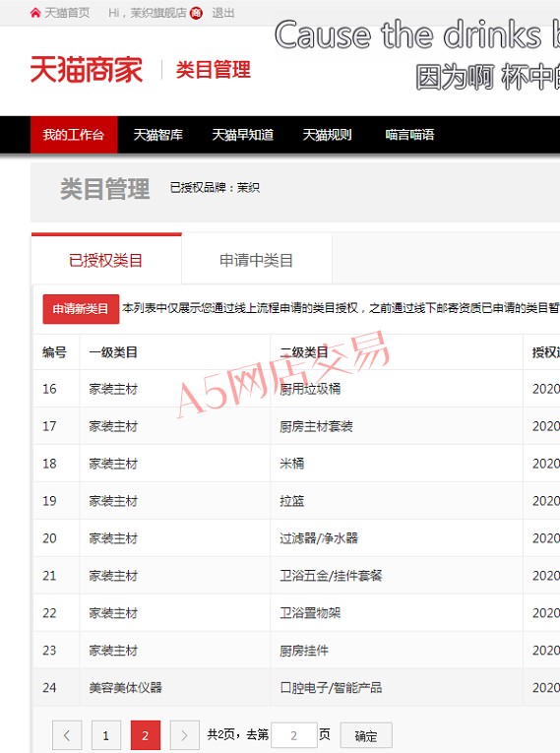Go to next page with right arrow
This screenshot has width=560, height=753.
pyautogui.click(x=184, y=735)
